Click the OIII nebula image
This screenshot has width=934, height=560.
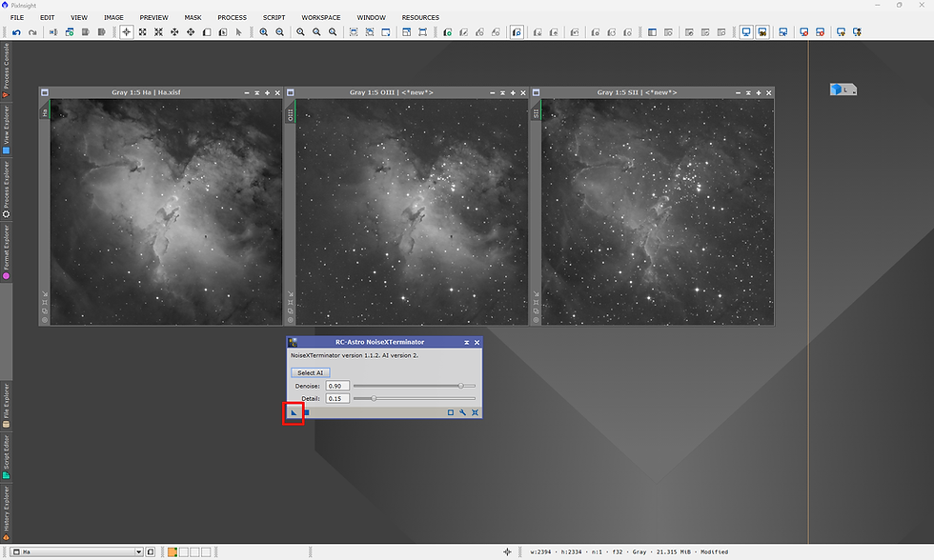pos(412,211)
